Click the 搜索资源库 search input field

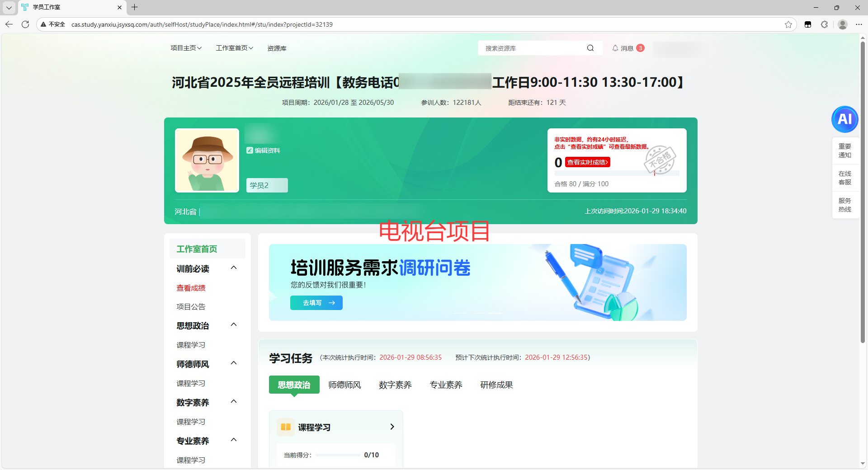click(533, 48)
